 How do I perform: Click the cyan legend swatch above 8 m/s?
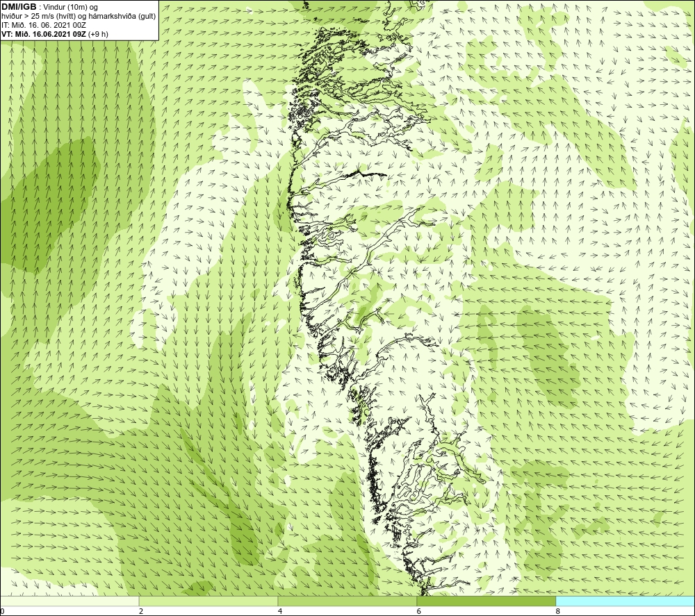click(625, 601)
